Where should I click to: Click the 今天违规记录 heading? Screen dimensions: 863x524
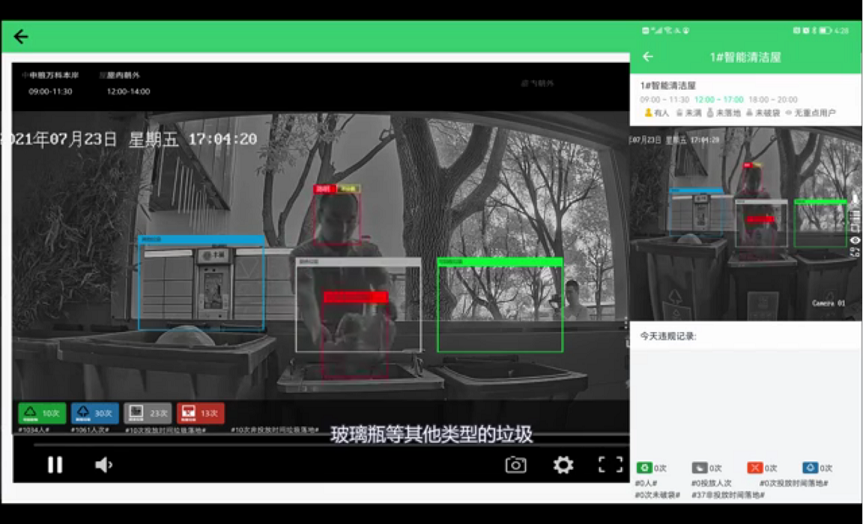(x=669, y=336)
